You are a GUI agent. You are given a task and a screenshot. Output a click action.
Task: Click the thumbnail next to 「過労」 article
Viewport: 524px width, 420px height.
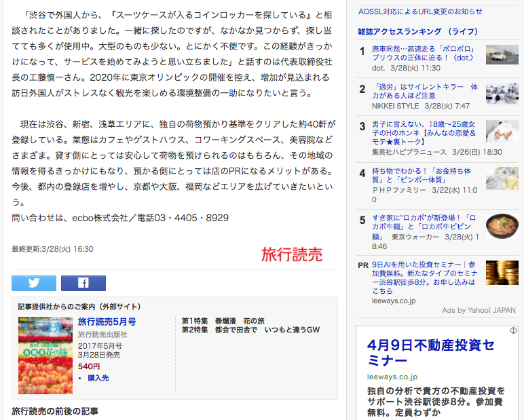coord(502,93)
